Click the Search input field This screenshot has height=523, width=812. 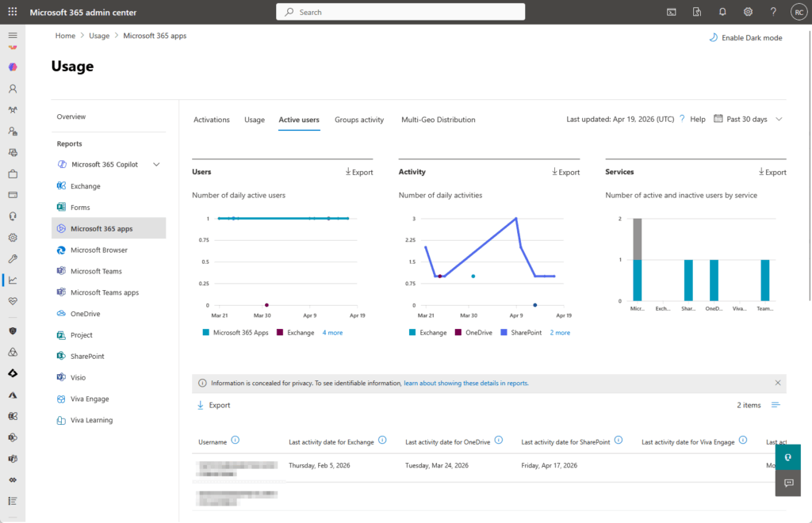point(400,12)
